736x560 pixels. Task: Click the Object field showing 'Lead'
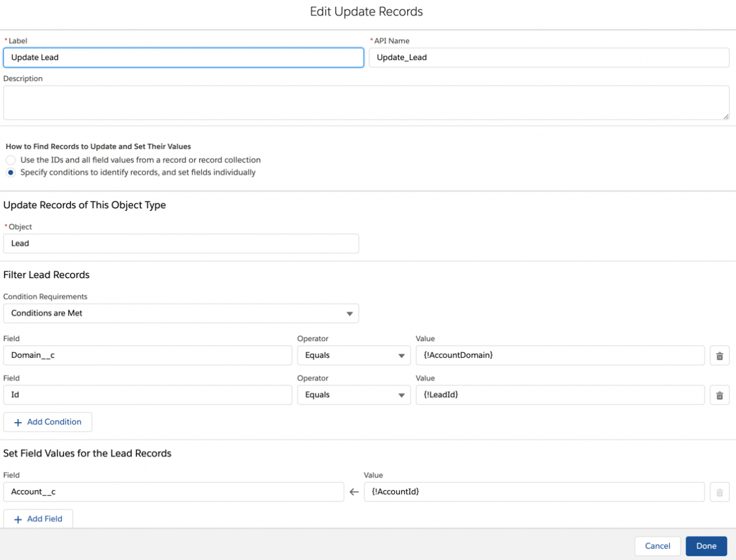coord(182,243)
